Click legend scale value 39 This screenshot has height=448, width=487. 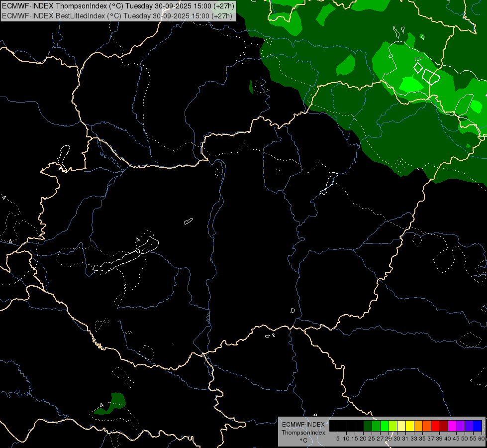point(439,439)
